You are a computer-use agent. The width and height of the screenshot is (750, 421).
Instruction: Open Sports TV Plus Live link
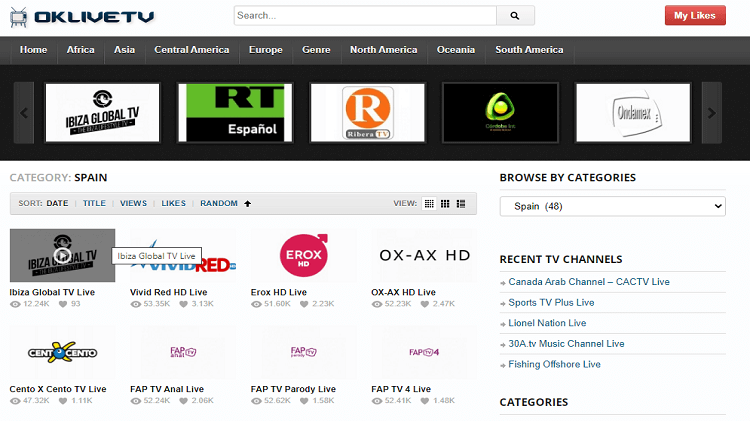551,302
